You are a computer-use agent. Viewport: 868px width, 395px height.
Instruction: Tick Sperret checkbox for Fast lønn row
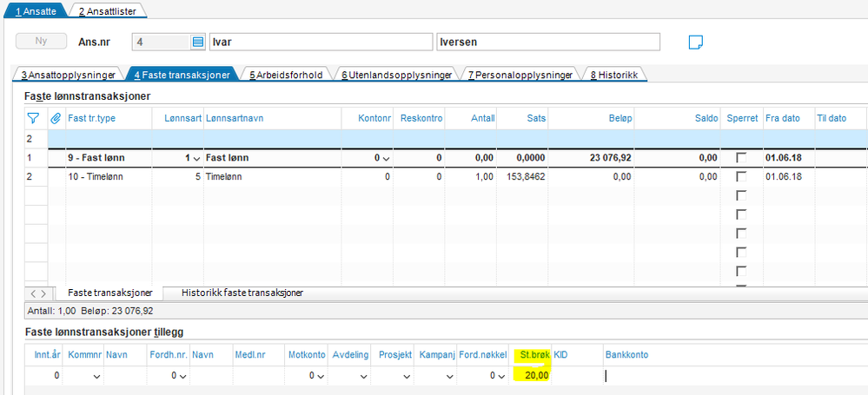(740, 158)
